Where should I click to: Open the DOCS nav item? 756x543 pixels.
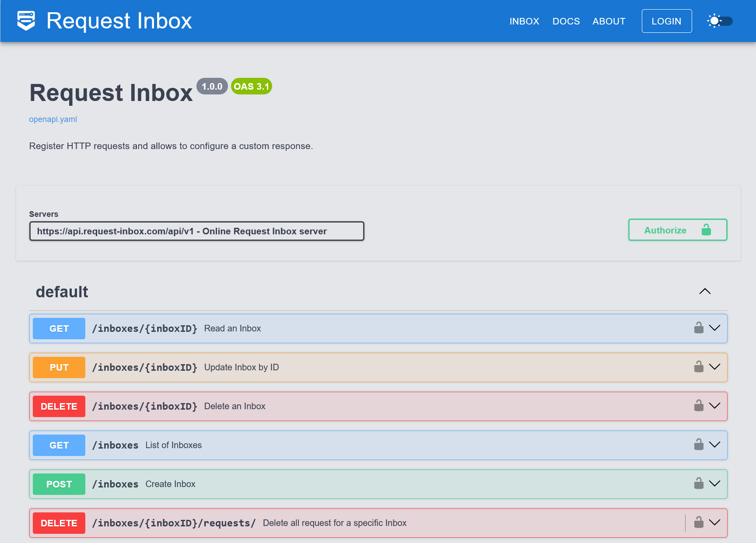566,21
